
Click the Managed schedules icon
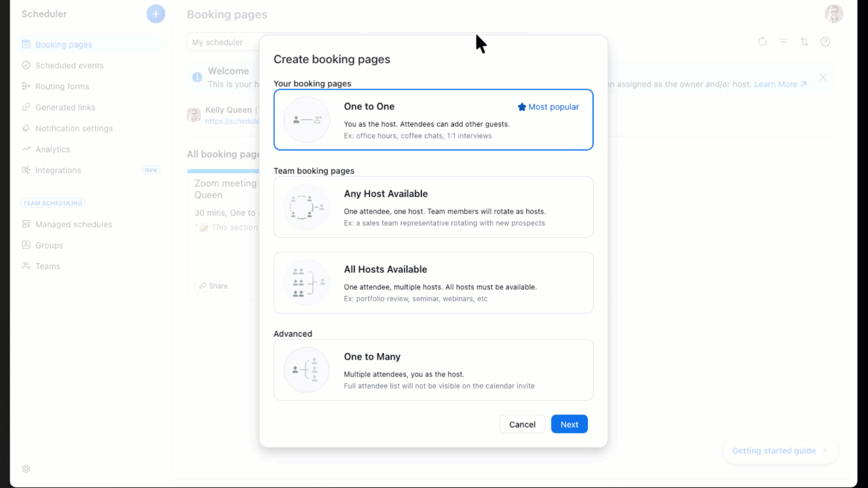pos(26,224)
